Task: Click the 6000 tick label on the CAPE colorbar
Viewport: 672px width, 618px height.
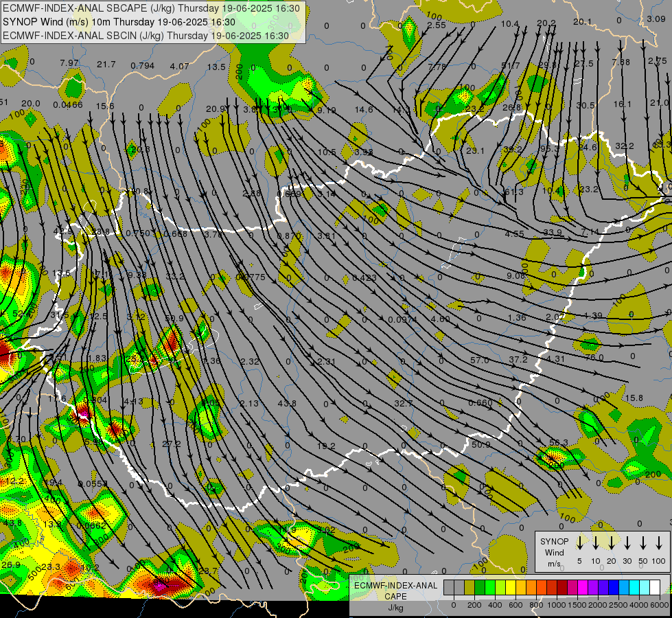Action: 660,605
